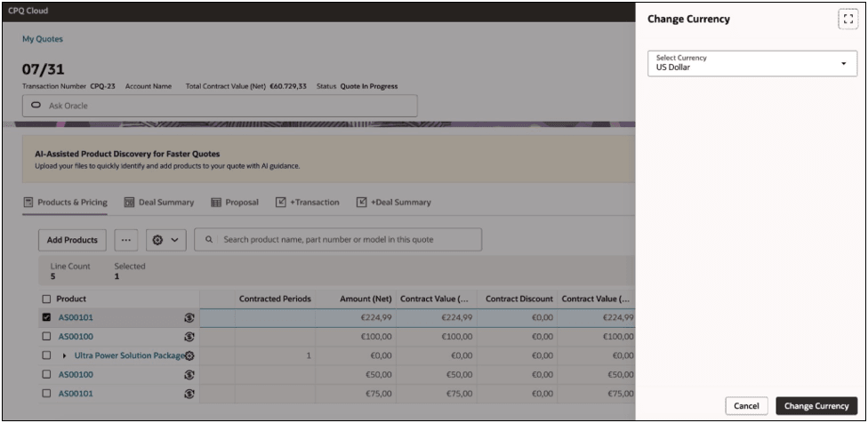Open the Proposal tab

tap(235, 203)
